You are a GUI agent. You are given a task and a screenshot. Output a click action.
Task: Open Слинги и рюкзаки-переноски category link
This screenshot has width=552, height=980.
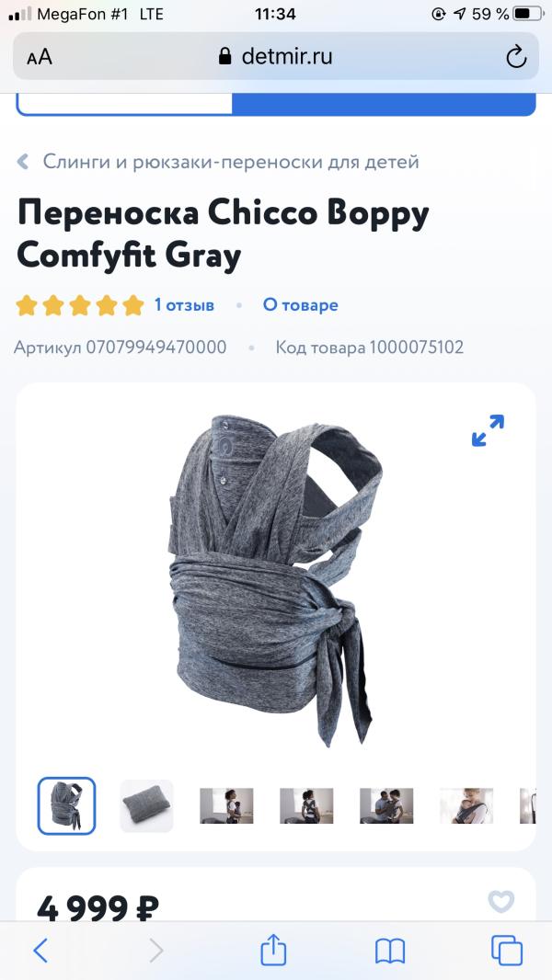tap(231, 162)
